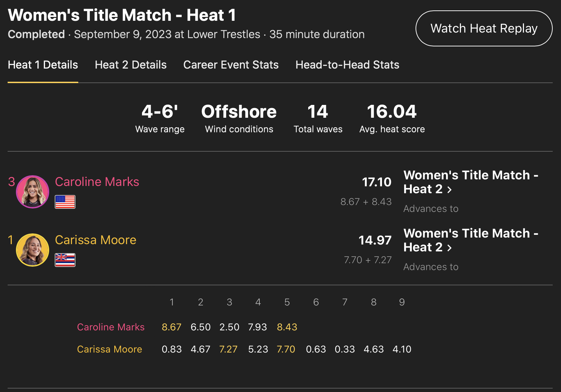
Task: Click the USA flag icon
Action: (65, 202)
